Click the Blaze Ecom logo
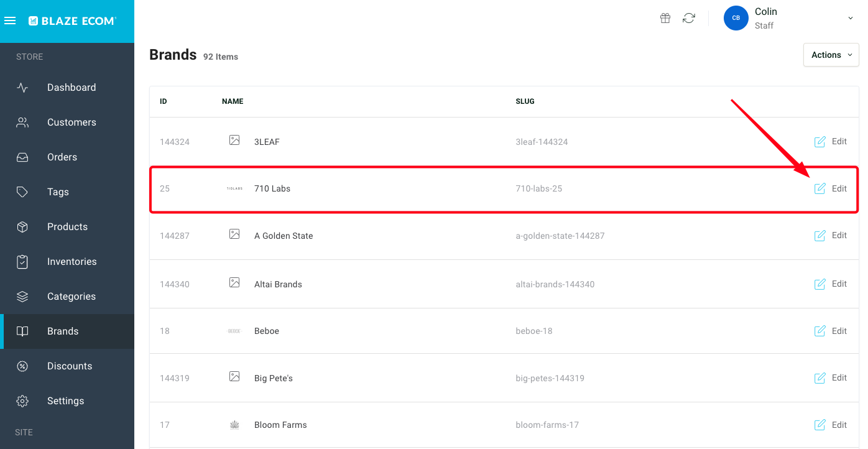 click(x=72, y=21)
